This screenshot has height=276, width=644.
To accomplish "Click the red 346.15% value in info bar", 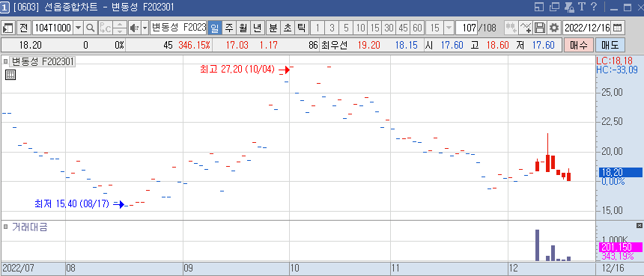I will [x=194, y=45].
